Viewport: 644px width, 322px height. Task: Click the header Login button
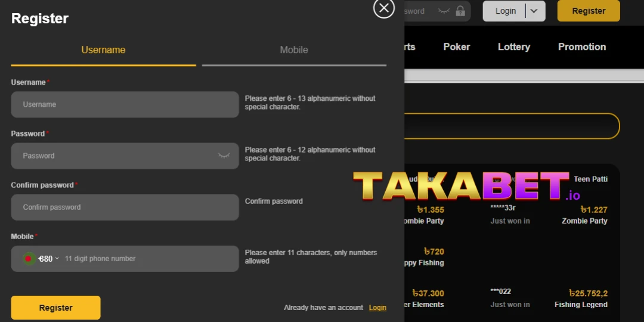pos(505,11)
